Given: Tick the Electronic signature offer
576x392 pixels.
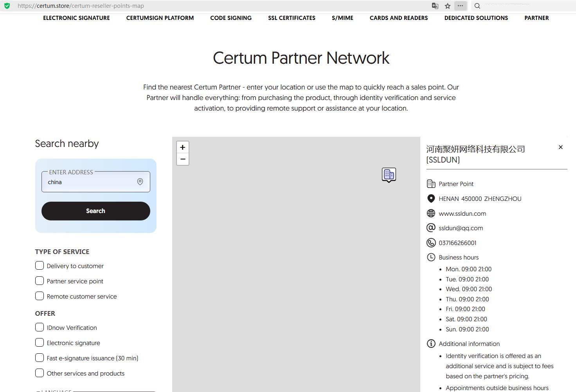Looking at the screenshot, I should pos(40,342).
